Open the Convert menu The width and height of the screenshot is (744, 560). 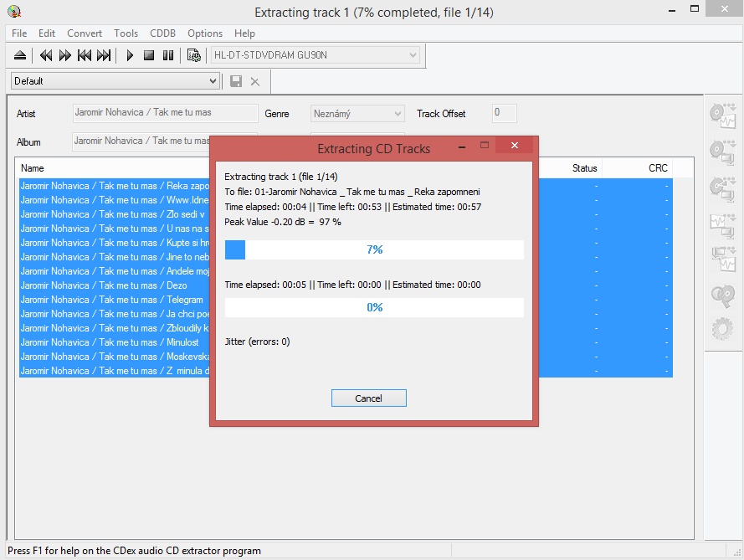pos(85,33)
